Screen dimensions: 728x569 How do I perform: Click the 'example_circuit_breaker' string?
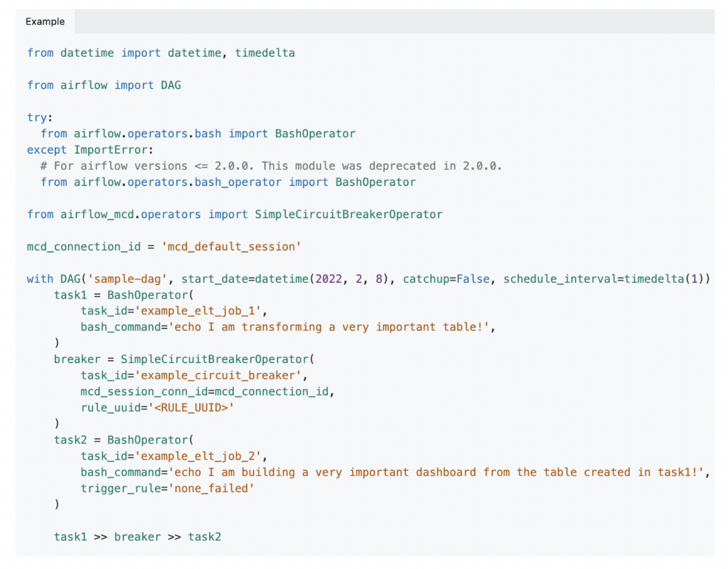(218, 375)
